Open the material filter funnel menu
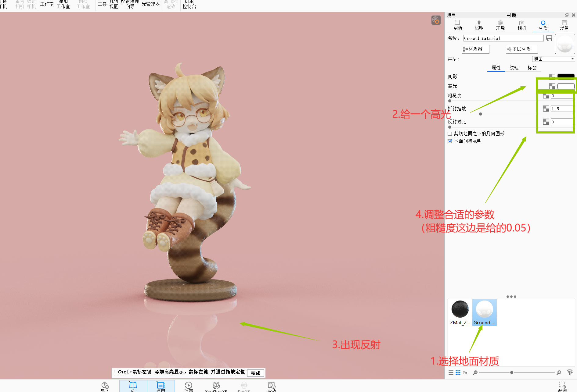 [570, 372]
